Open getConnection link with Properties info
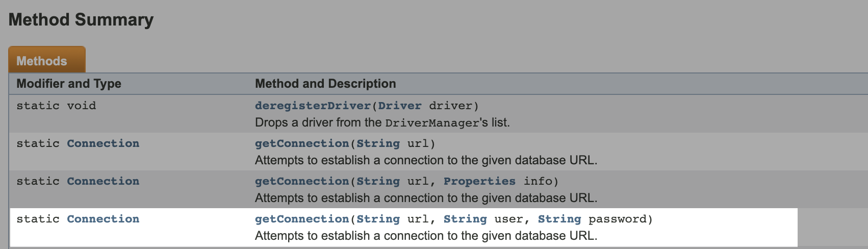Screen dimensions: 868x249 302,181
